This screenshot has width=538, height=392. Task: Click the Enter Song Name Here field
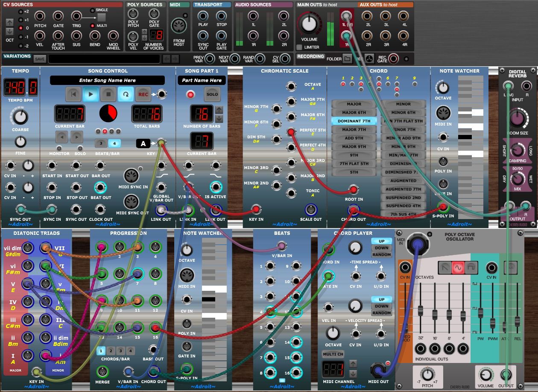107,80
